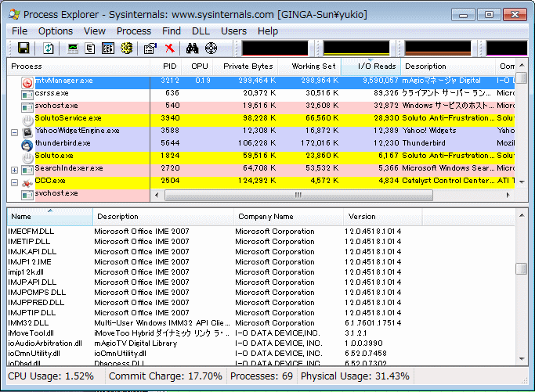Select the IMM32.DLL row

[x=28, y=322]
